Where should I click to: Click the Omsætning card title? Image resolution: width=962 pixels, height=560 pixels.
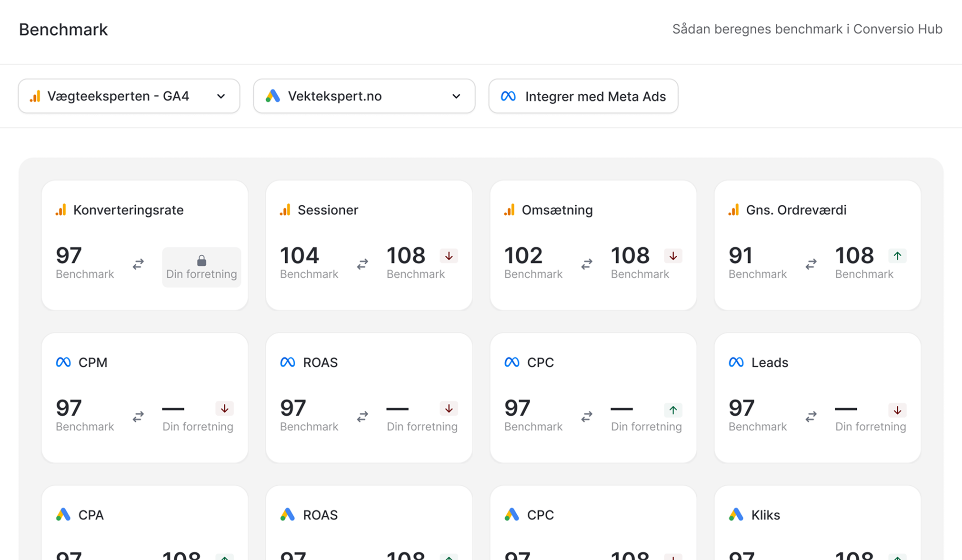coord(557,210)
